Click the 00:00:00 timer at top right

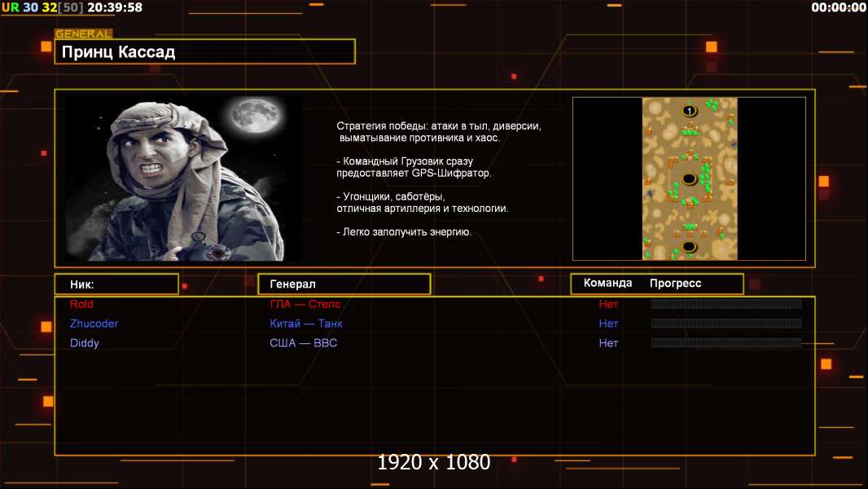point(838,7)
